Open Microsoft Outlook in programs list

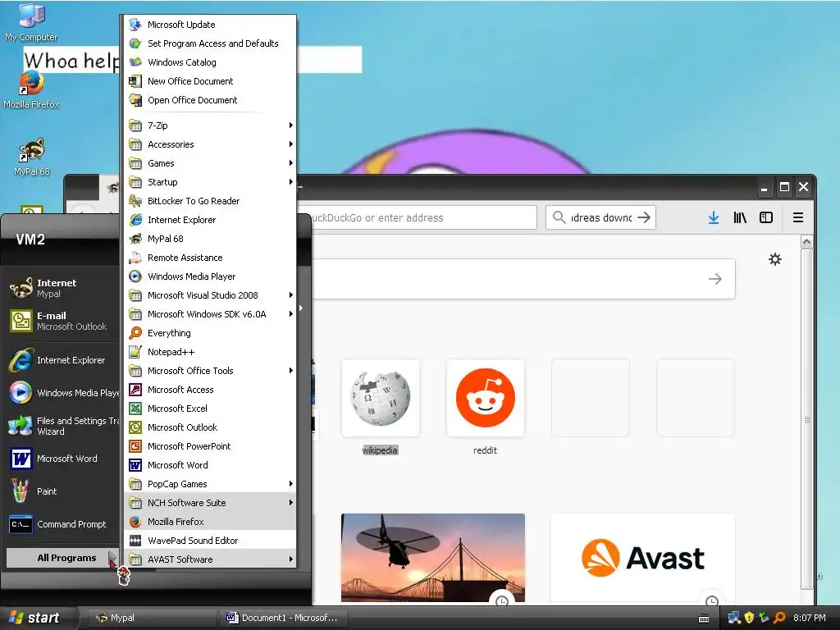210,427
